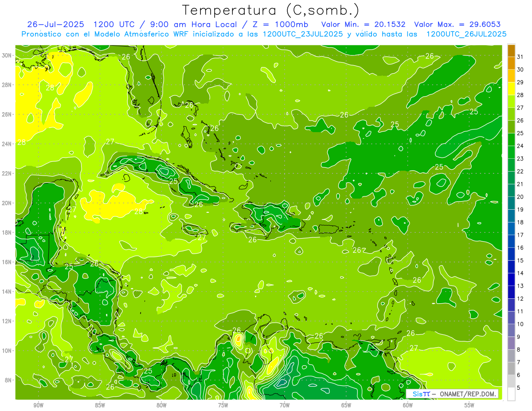Click the '80W' longitude axis label
This screenshot has width=532, height=411.
(161, 405)
